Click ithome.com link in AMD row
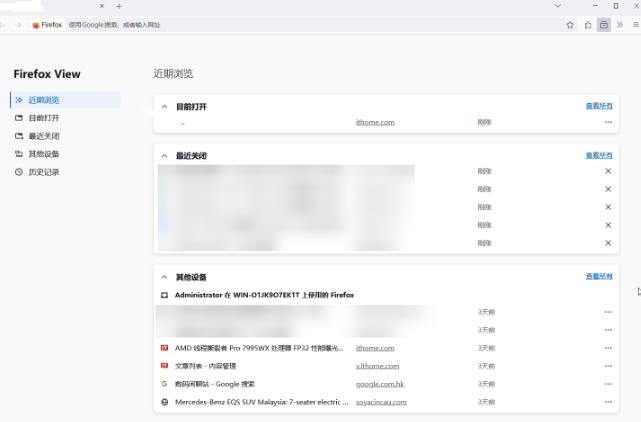The width and height of the screenshot is (641, 422). click(x=375, y=348)
